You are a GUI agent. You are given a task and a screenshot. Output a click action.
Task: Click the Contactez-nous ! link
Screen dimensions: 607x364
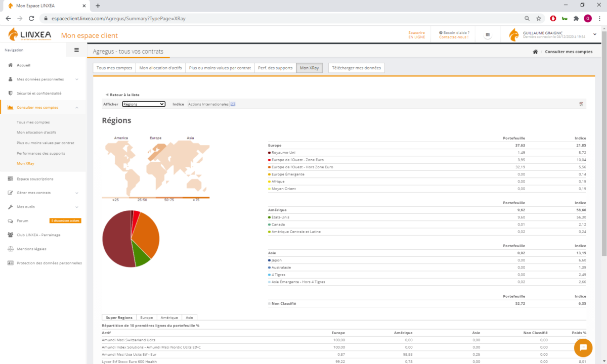[454, 37]
